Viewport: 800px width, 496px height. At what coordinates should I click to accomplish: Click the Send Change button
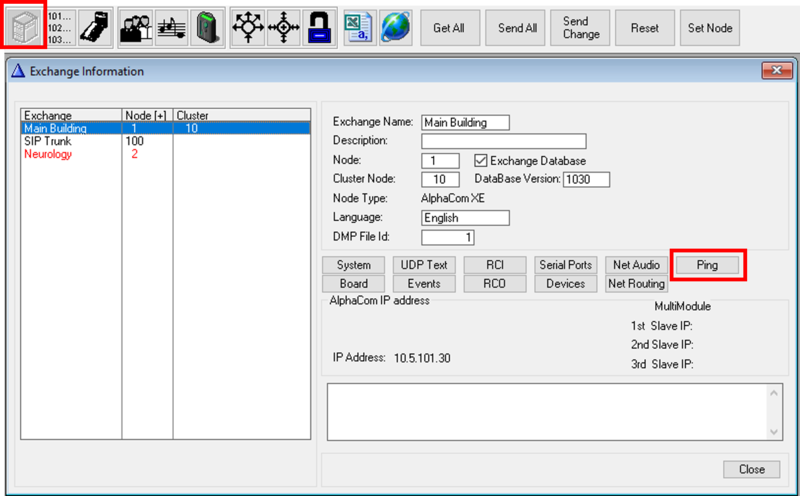coord(581,28)
